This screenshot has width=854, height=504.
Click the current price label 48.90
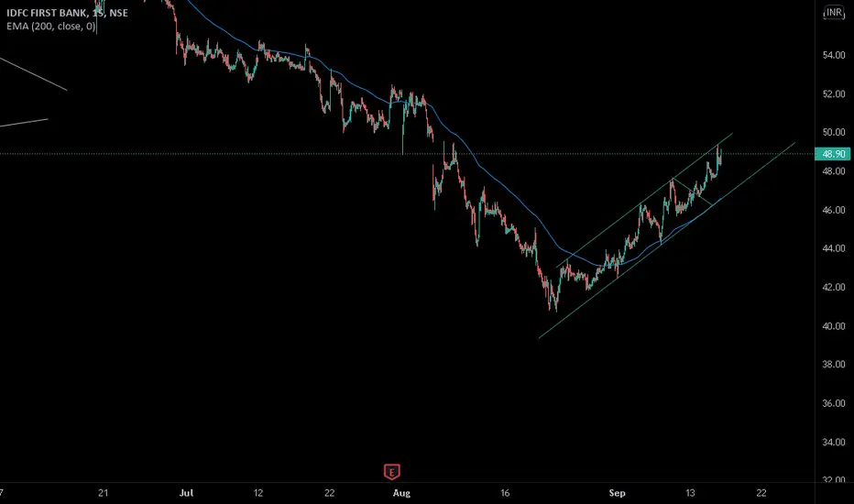(x=833, y=154)
